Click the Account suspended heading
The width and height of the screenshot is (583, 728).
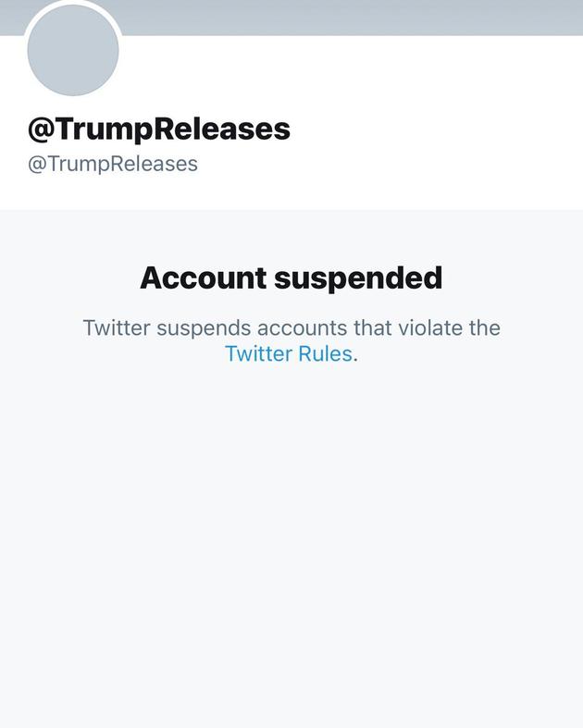(x=291, y=278)
